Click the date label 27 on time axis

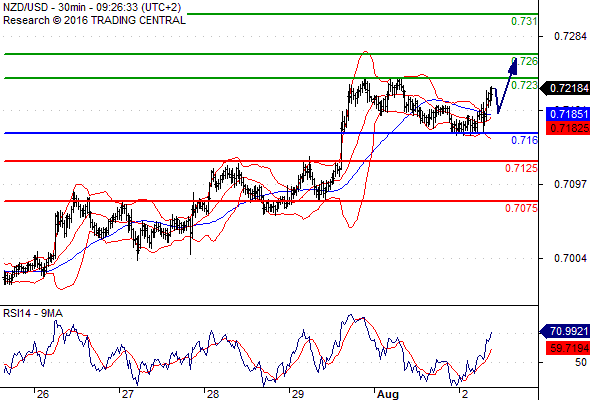128,394
